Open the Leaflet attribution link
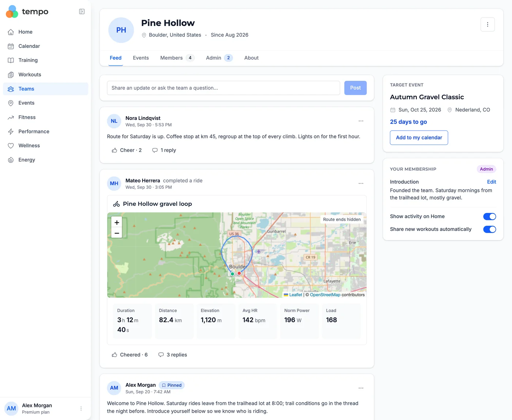This screenshot has height=420, width=512. click(295, 295)
